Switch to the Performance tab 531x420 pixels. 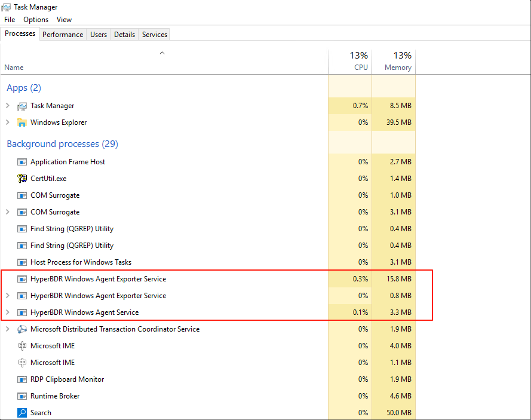point(63,35)
